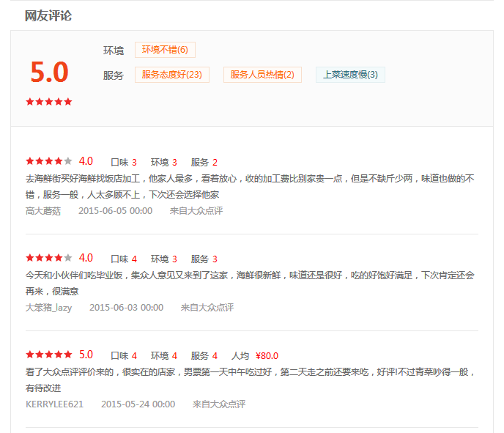Open reviewer 高大蘑菇's profile
504x433 pixels.
[43, 211]
